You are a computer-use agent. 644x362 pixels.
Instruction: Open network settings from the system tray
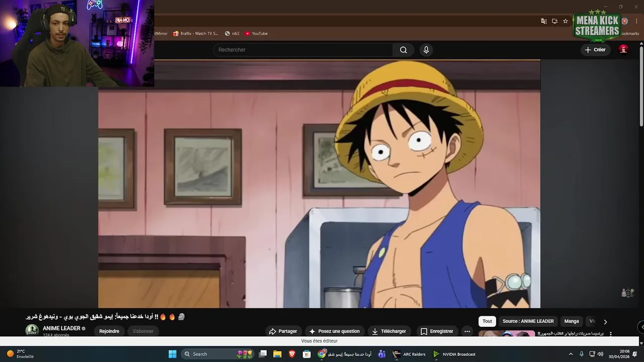592,354
